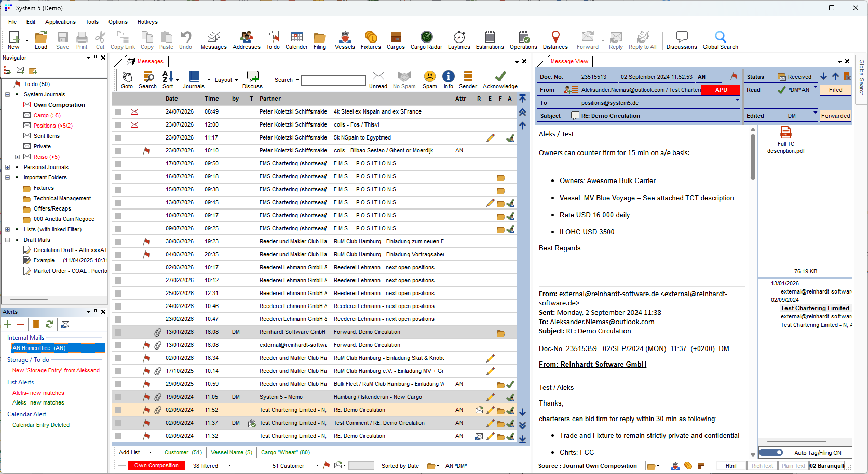Click the Filed status button
This screenshot has height=474, width=868.
tap(835, 90)
